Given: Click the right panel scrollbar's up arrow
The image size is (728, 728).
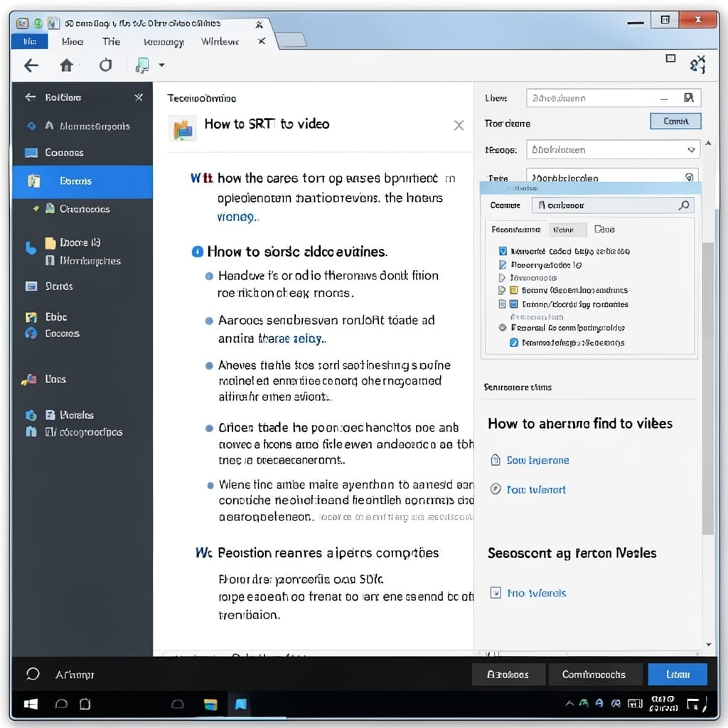Looking at the screenshot, I should pos(708,144).
